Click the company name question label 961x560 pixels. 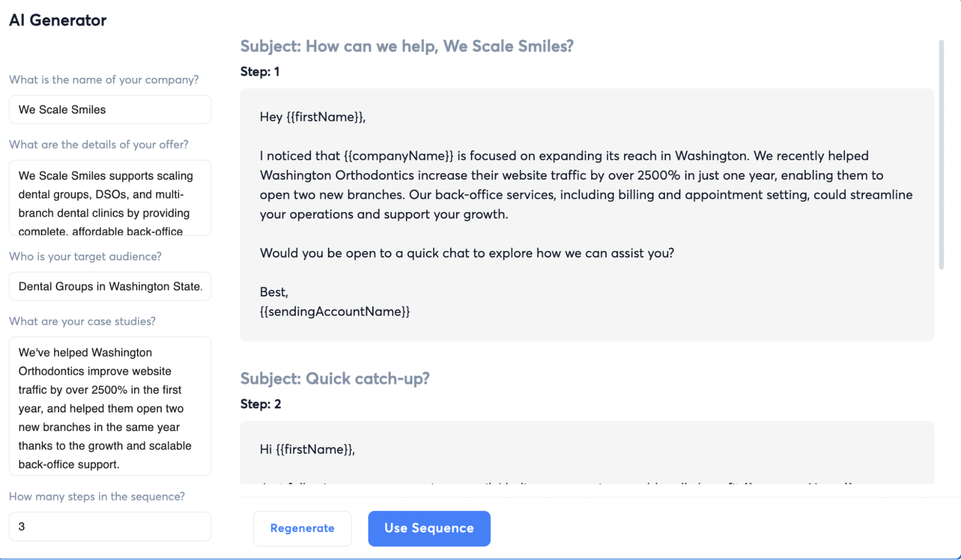(104, 79)
